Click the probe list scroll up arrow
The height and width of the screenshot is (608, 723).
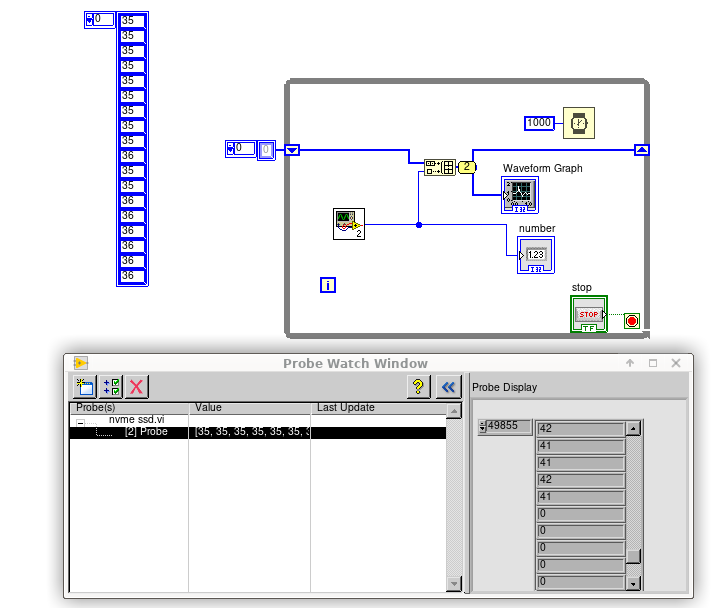point(454,411)
